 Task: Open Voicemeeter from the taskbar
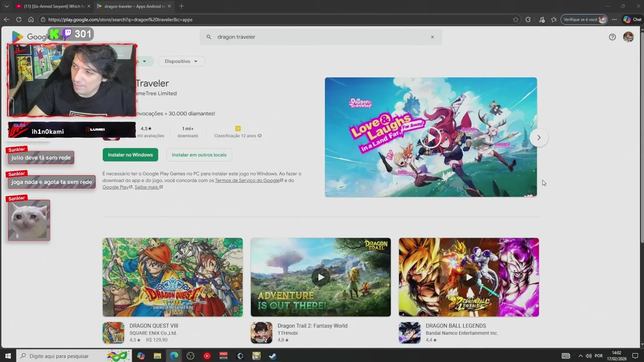223,356
